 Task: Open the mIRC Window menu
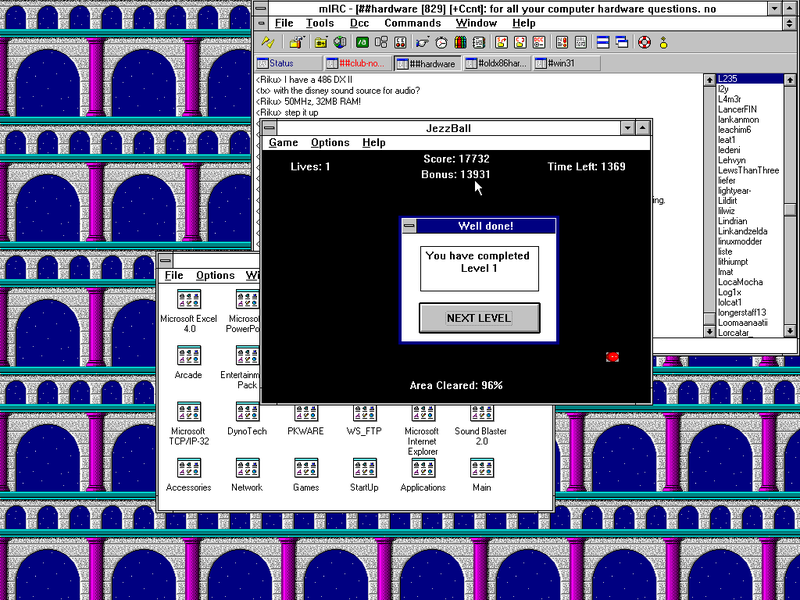(476, 23)
